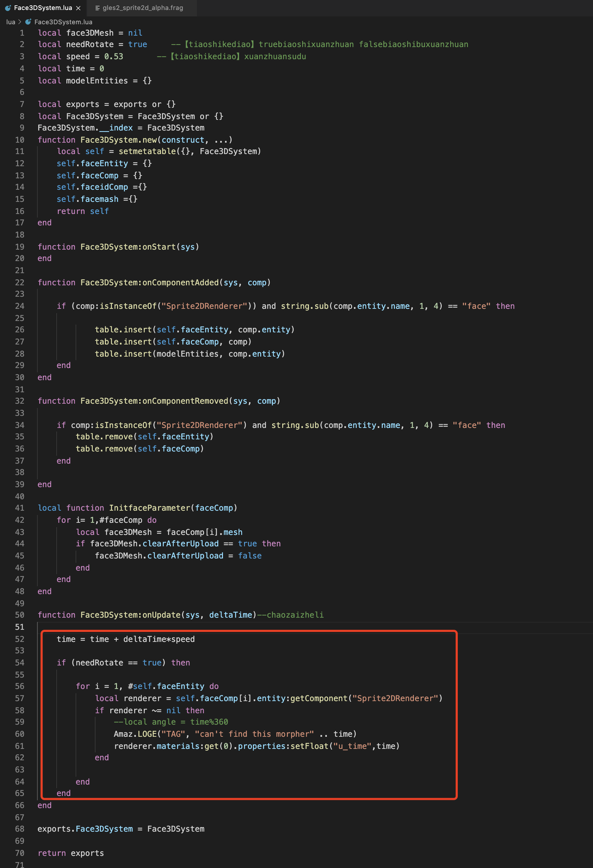Click the breadcrumb chevron after 'lua'

[x=20, y=22]
